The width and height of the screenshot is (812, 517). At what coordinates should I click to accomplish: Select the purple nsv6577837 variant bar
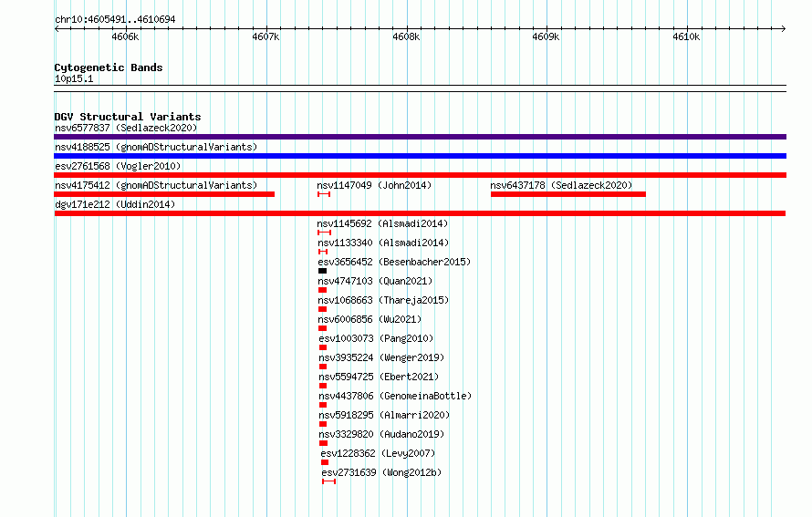[420, 137]
